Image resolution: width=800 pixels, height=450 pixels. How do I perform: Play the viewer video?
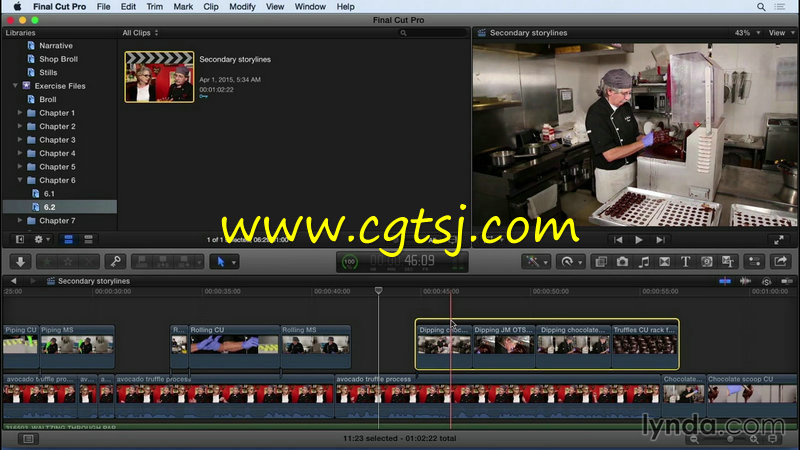[638, 240]
